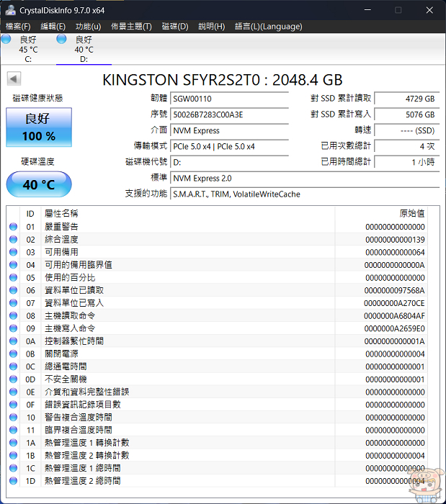Click the serial number field 50026B7283C00A3E
446x504 pixels.
click(x=228, y=114)
